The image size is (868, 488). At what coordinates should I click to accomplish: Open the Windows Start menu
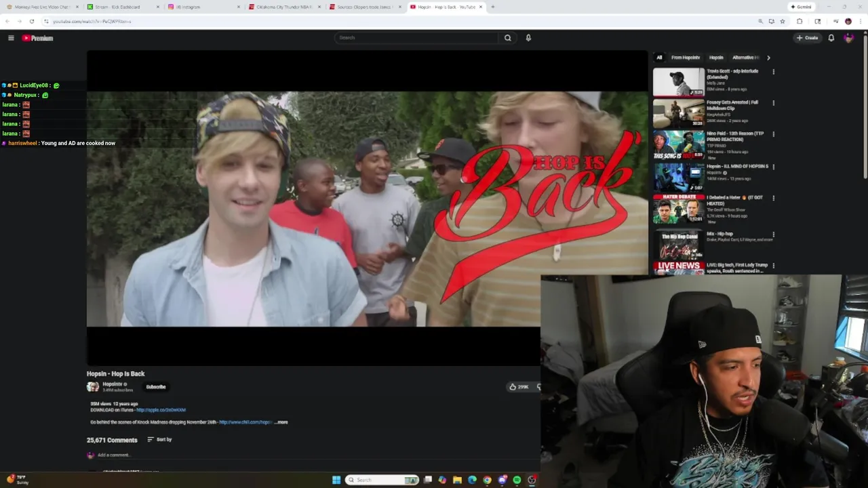coord(336,480)
